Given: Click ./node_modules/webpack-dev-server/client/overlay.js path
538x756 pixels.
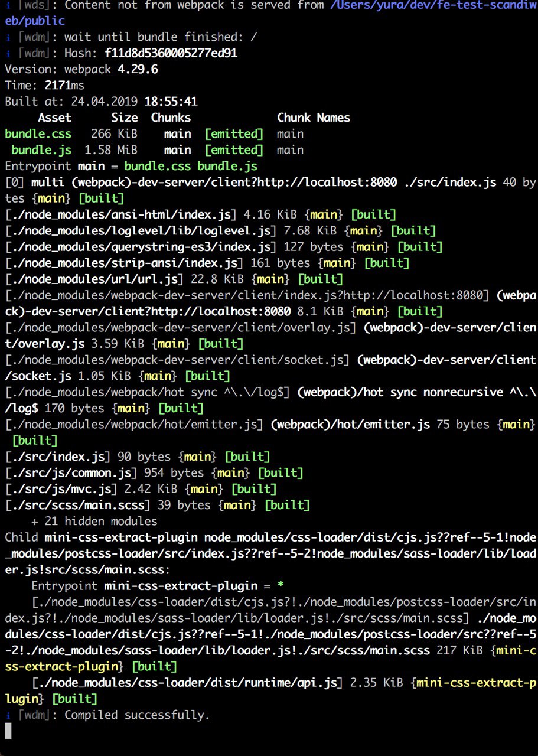Looking at the screenshot, I should pyautogui.click(x=181, y=327).
